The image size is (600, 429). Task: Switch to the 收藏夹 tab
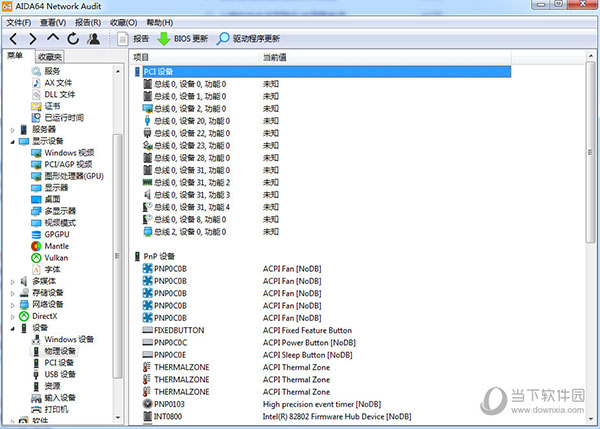pos(50,57)
